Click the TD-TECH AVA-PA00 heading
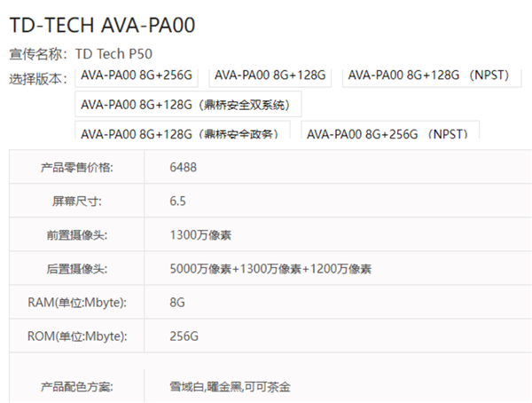The height and width of the screenshot is (403, 532). point(102,25)
